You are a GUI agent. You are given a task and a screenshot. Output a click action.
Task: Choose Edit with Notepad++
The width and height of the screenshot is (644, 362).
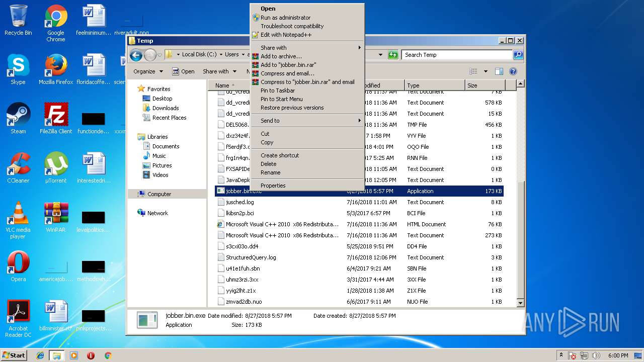307,35
